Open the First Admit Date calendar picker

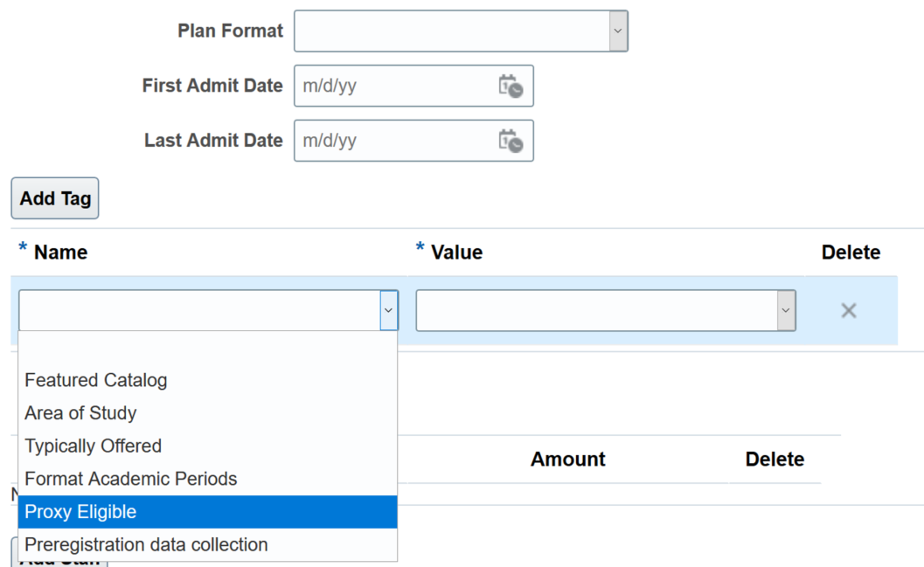511,86
